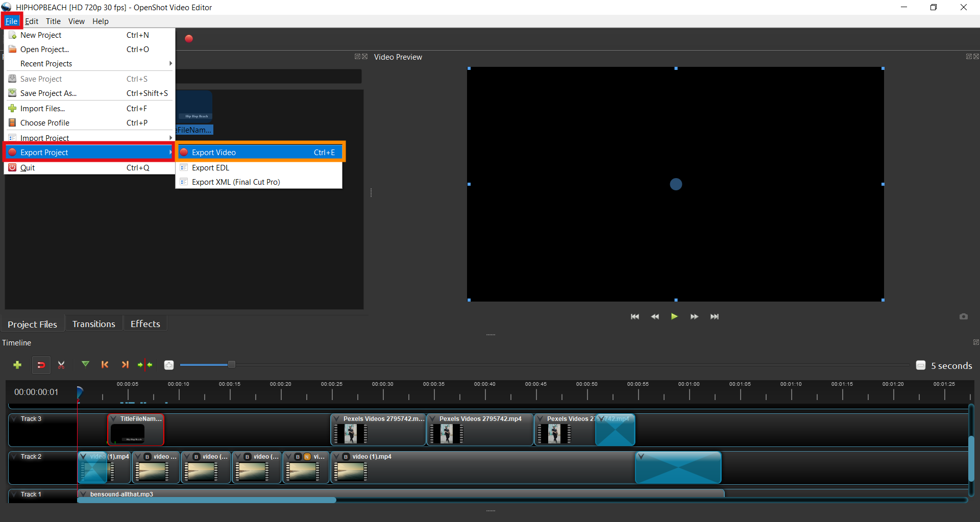Screen dimensions: 980x522
Task: Click the B effect badge on video (1).mp4 clip
Action: click(x=346, y=457)
